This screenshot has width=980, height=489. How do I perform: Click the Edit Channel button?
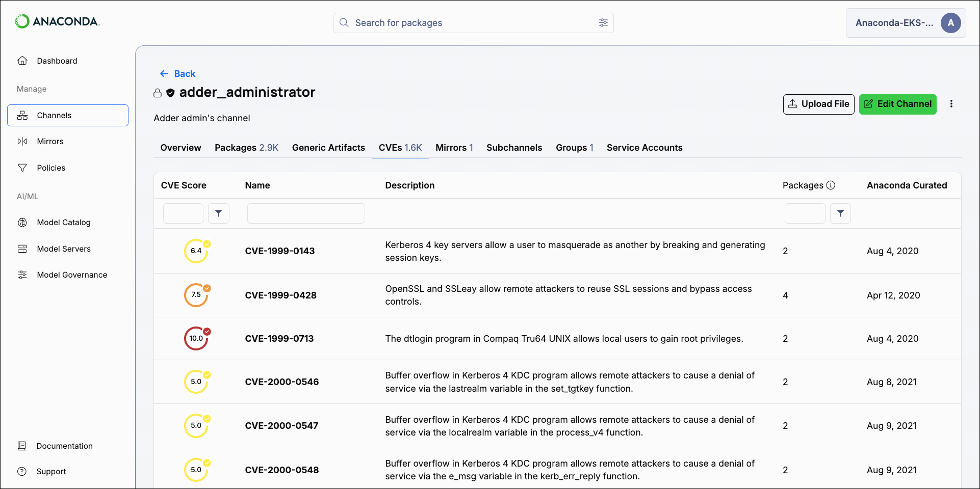(x=897, y=104)
